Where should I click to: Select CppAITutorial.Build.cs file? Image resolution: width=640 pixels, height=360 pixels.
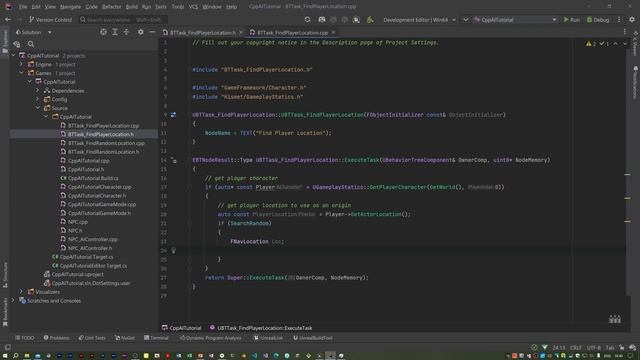pos(93,178)
